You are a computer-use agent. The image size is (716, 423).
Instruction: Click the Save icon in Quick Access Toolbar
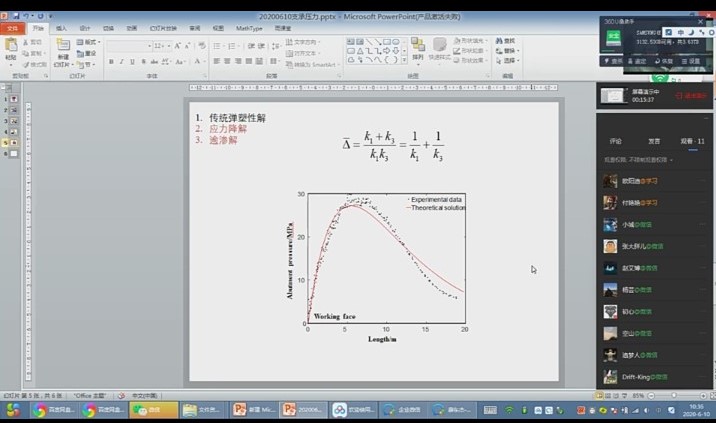(16, 16)
